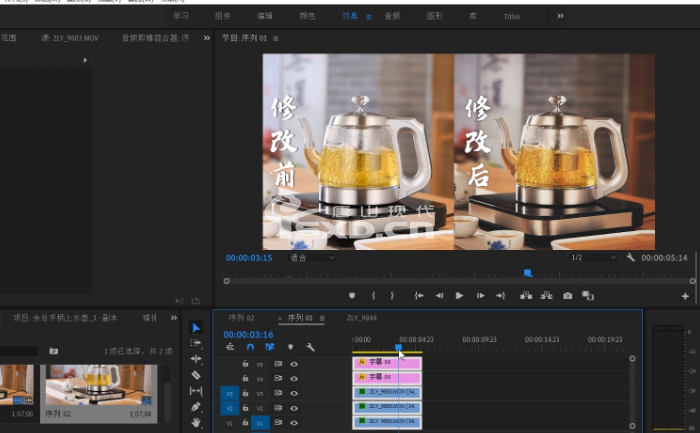
Task: Select the Pen tool
Action: point(196,407)
